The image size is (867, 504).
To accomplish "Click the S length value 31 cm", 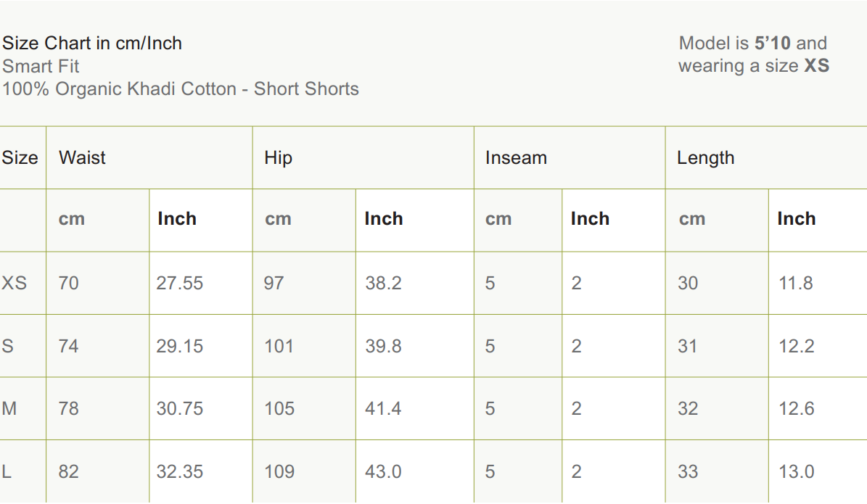I will [687, 346].
